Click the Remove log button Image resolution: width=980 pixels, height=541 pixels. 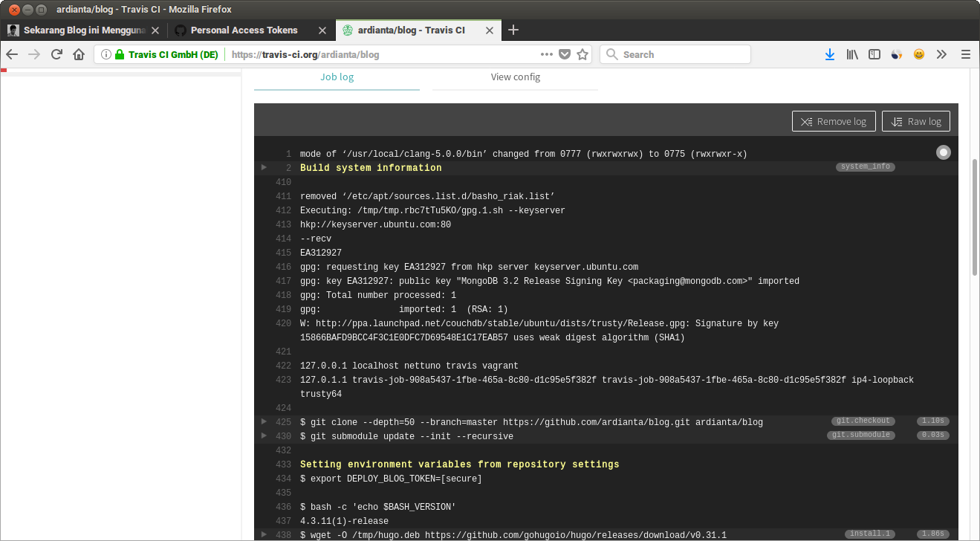834,120
